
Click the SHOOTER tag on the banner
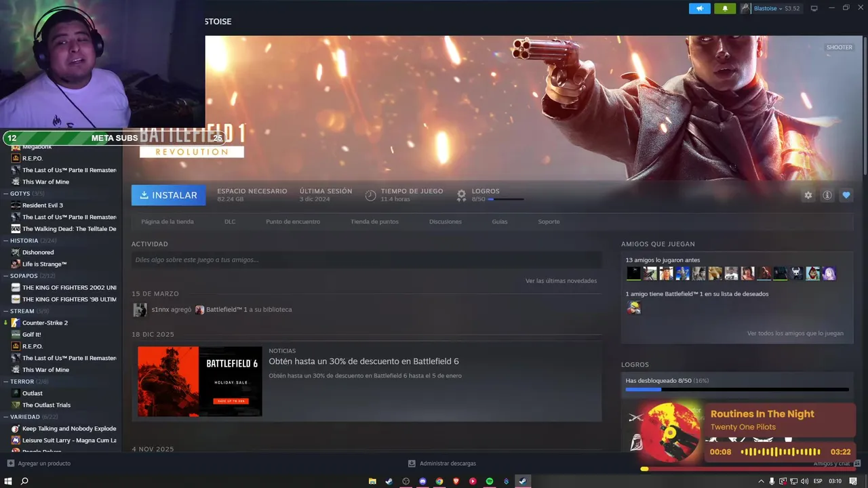pyautogui.click(x=840, y=47)
